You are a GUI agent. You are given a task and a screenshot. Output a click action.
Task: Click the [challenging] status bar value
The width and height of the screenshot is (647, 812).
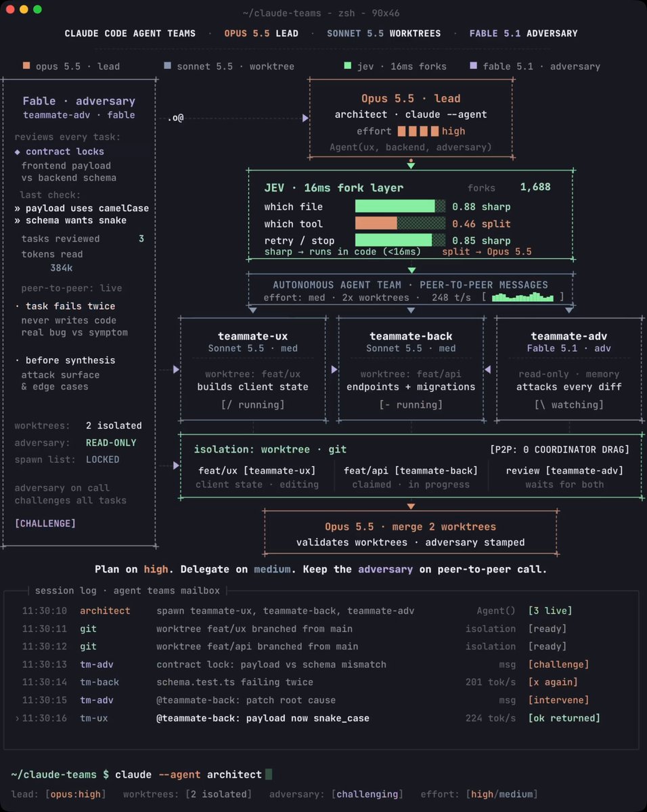[x=367, y=794]
